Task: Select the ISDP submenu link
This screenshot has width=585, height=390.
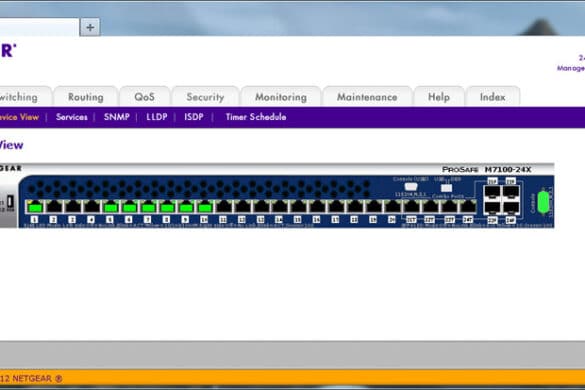Action: 194,117
